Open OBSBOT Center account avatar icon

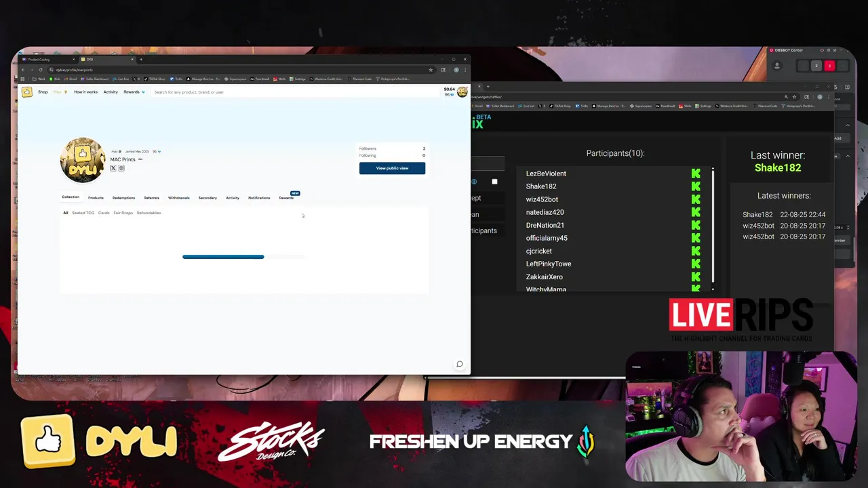coord(777,66)
